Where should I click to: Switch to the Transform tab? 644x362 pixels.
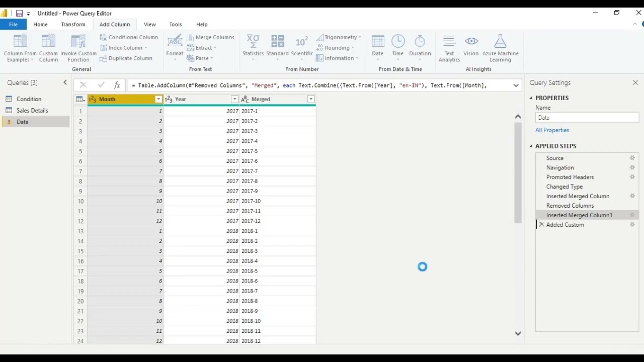pos(73,24)
